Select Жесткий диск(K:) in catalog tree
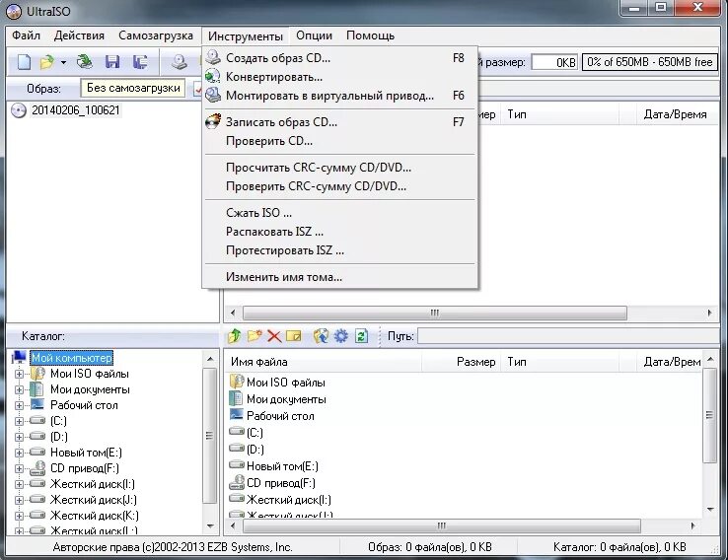The height and width of the screenshot is (560, 728). point(95,516)
